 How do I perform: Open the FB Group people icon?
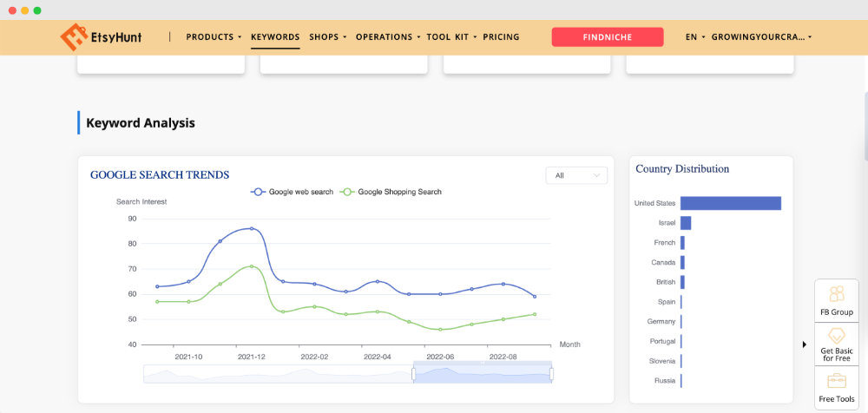pos(837,294)
